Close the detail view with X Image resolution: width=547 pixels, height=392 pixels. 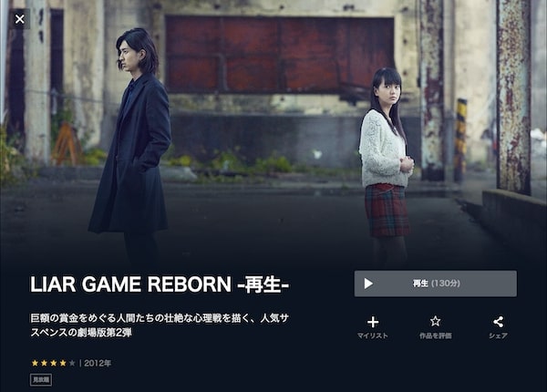[x=19, y=19]
